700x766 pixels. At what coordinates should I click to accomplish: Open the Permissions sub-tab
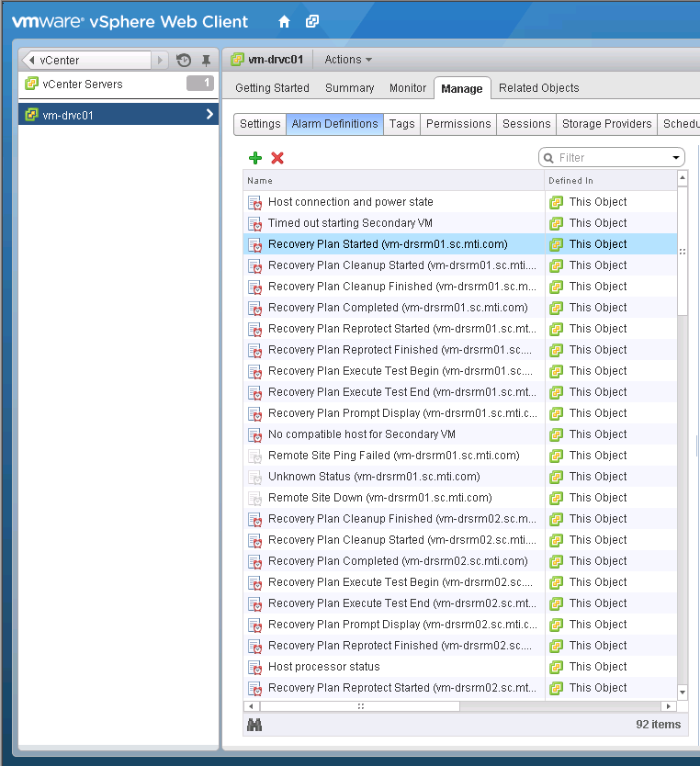pos(458,124)
